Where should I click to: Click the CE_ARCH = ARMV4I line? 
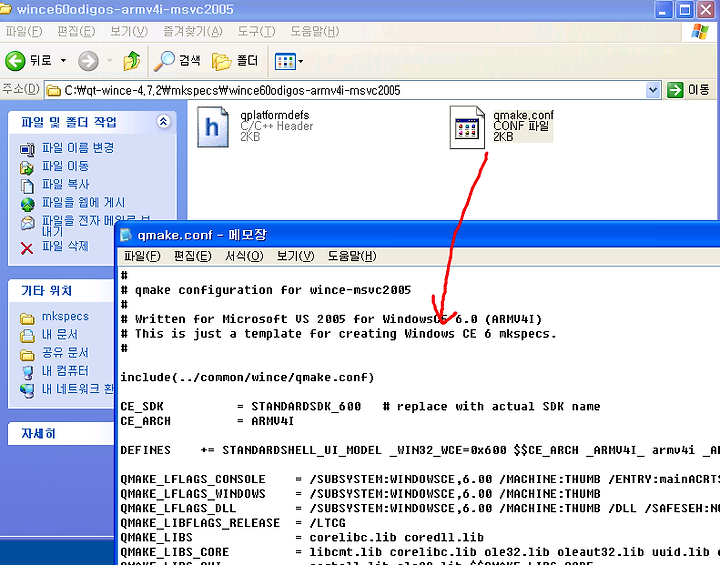(207, 421)
